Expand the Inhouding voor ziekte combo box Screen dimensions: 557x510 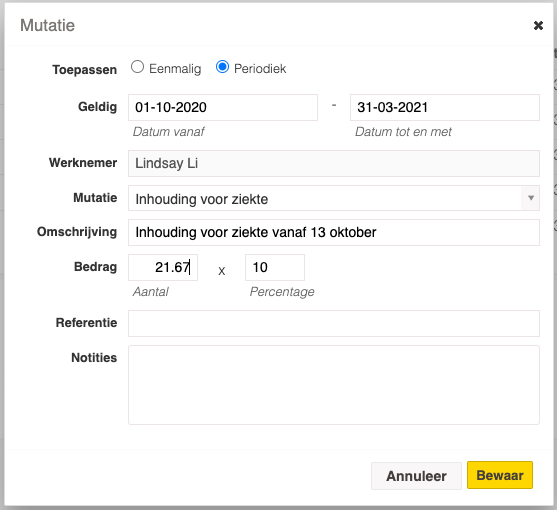[334, 198]
